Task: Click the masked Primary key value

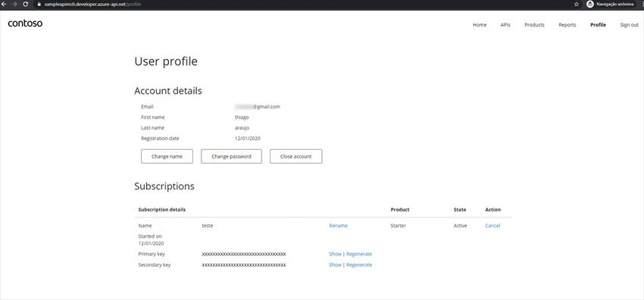Action: pyautogui.click(x=244, y=254)
